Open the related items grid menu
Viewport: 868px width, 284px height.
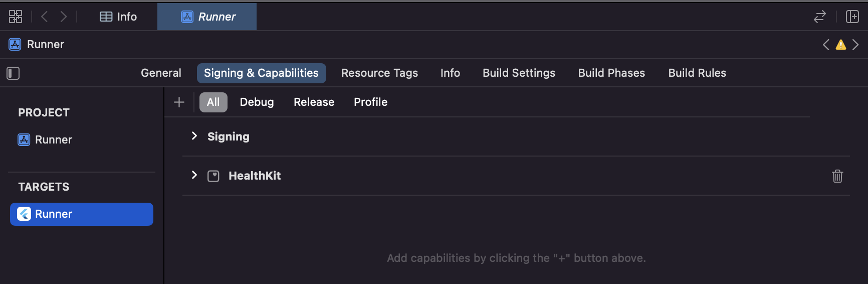coord(16,17)
